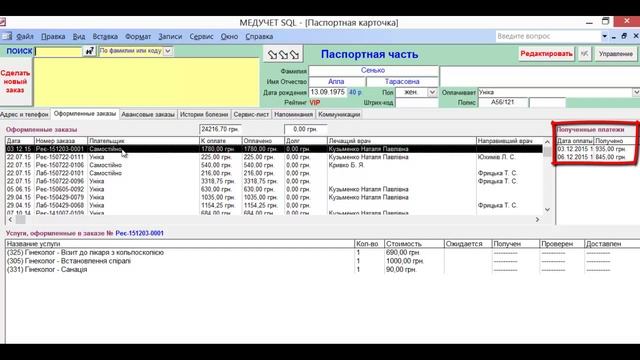This screenshot has height=360, width=640.
Task: Select service '(331) Гінеколог - Санація'
Action: 47,269
